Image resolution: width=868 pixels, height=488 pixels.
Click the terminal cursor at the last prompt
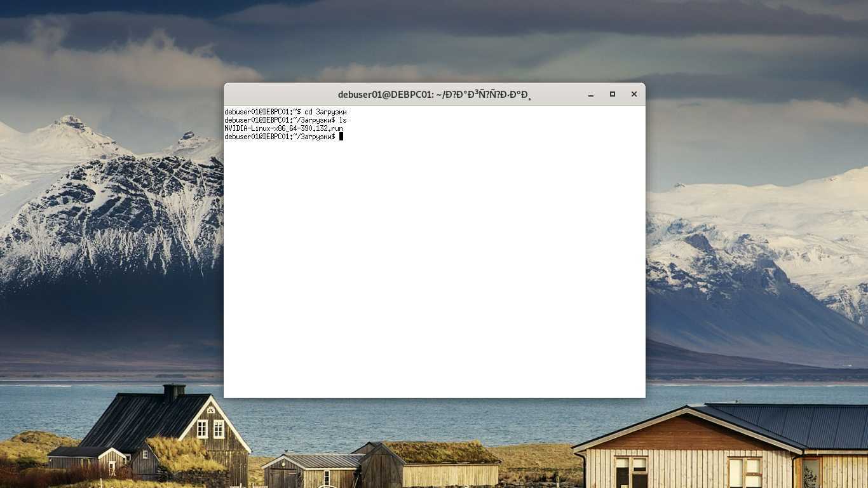pyautogui.click(x=341, y=137)
